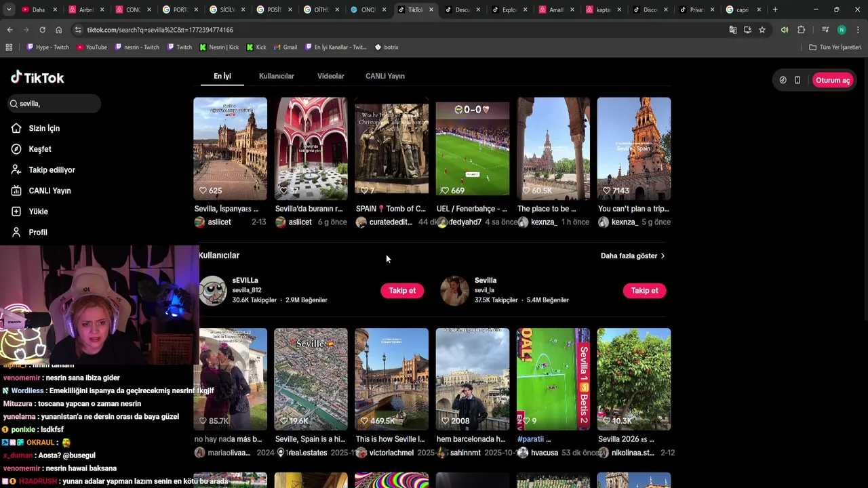This screenshot has width=868, height=488.
Task: Open video thumbnail with 469.5K likes
Action: [x=392, y=380]
